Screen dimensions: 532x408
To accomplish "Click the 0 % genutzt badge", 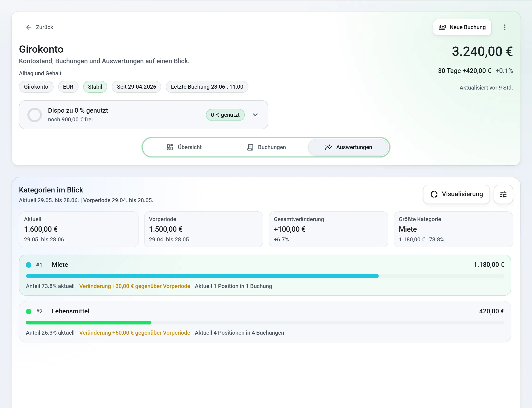I will (x=225, y=115).
